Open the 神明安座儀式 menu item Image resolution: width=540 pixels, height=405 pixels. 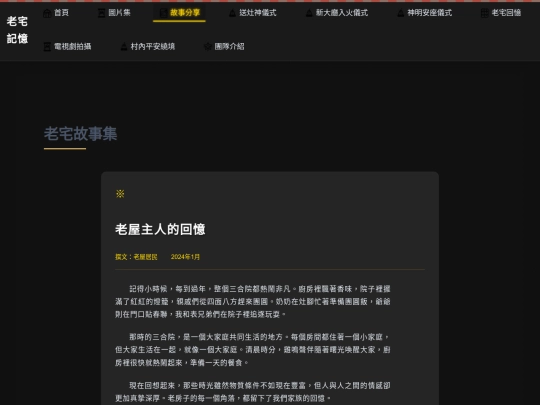pyautogui.click(x=424, y=13)
